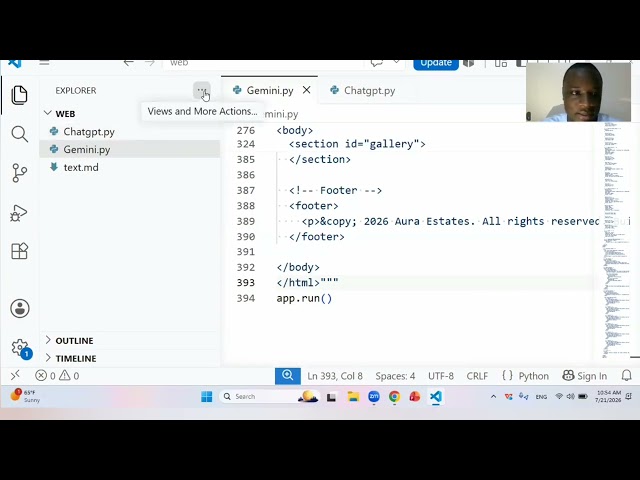Image resolution: width=640 pixels, height=480 pixels.
Task: Open the Explorer view icon
Action: click(x=19, y=95)
